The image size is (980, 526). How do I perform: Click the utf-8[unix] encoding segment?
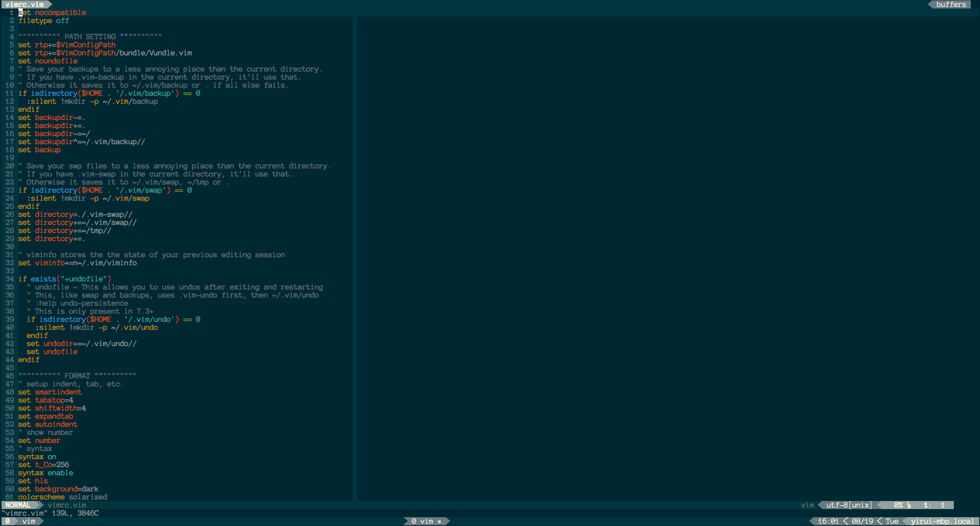tap(849, 505)
